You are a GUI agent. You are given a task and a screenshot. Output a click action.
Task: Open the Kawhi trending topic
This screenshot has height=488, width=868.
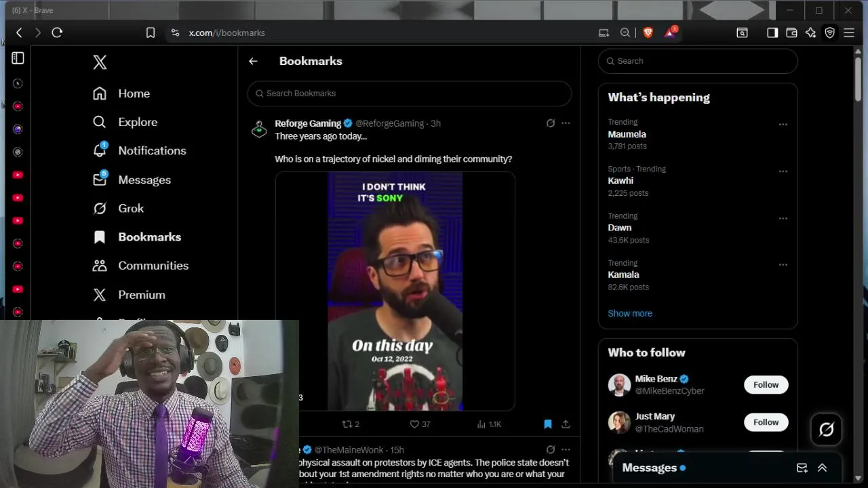620,181
